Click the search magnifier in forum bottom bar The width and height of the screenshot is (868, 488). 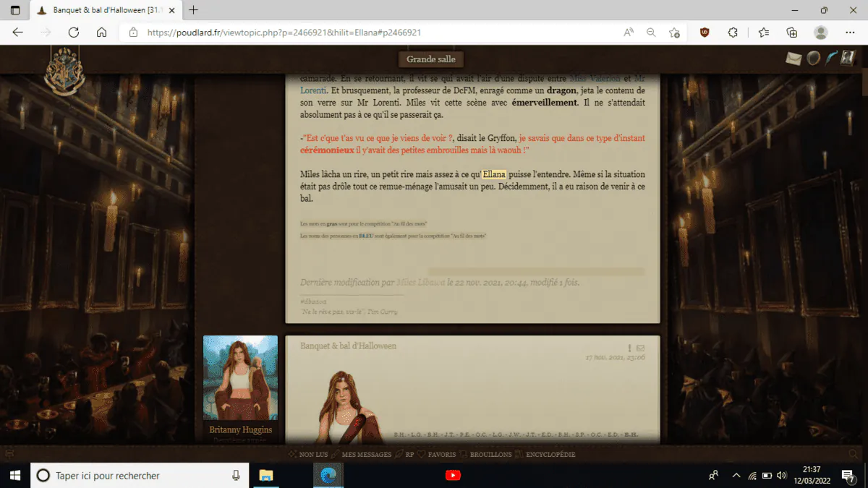pyautogui.click(x=854, y=454)
